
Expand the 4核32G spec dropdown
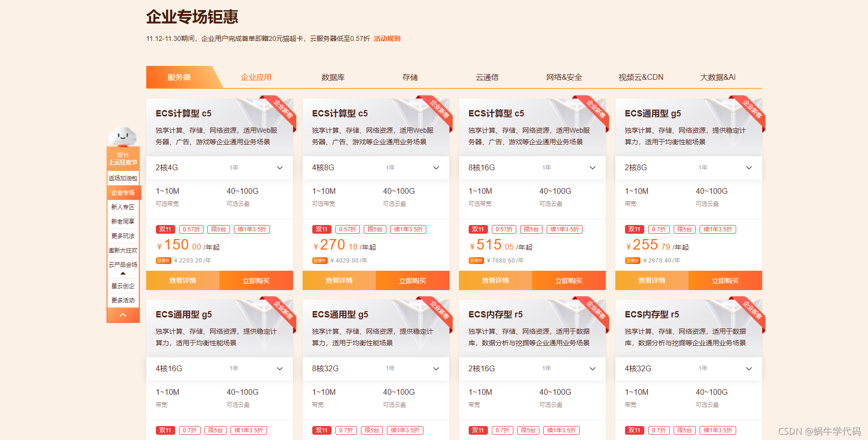689,368
